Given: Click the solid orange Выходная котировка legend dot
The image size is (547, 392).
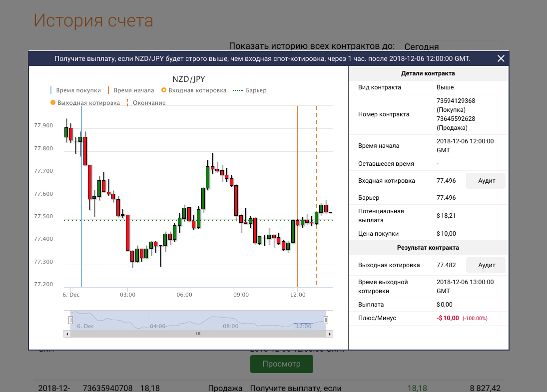Looking at the screenshot, I should 53,103.
